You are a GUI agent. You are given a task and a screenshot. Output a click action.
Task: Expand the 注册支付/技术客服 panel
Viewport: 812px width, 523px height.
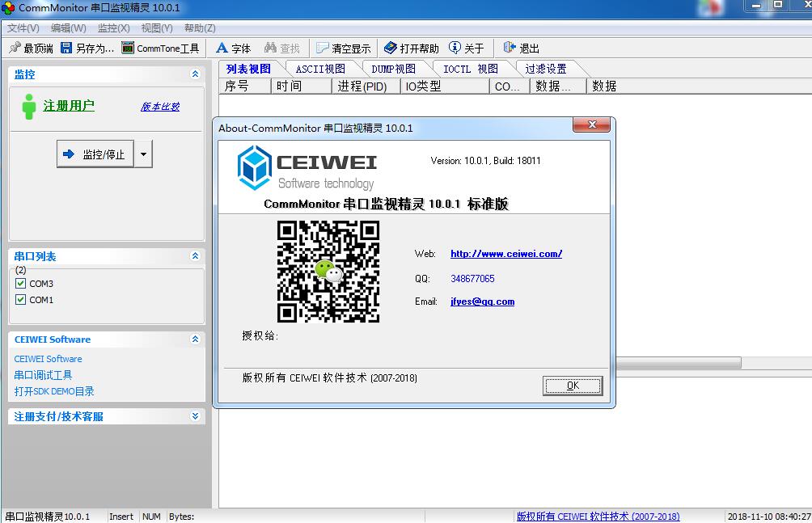click(x=195, y=416)
